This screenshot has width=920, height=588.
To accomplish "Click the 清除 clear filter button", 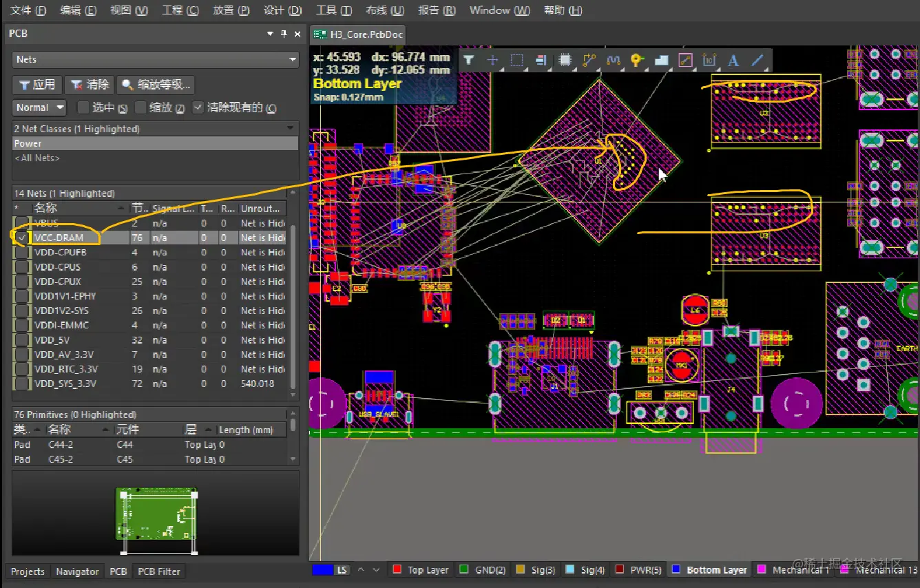I will [x=90, y=85].
